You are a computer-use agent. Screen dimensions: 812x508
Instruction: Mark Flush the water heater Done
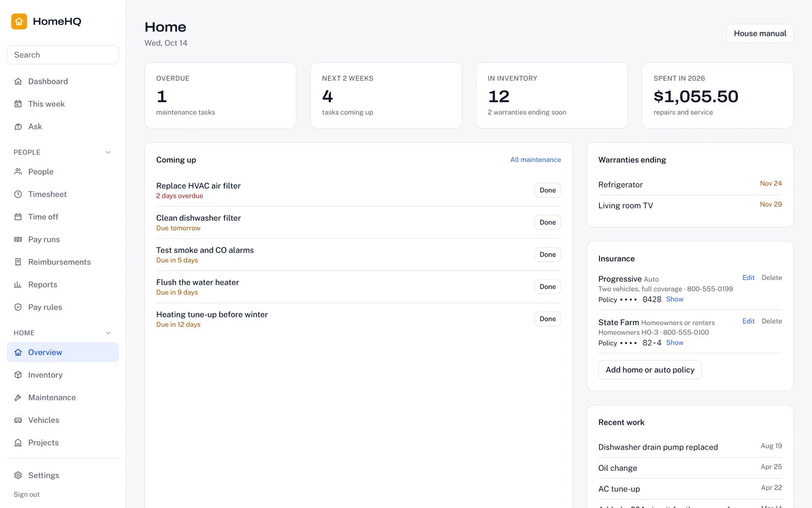pyautogui.click(x=548, y=287)
